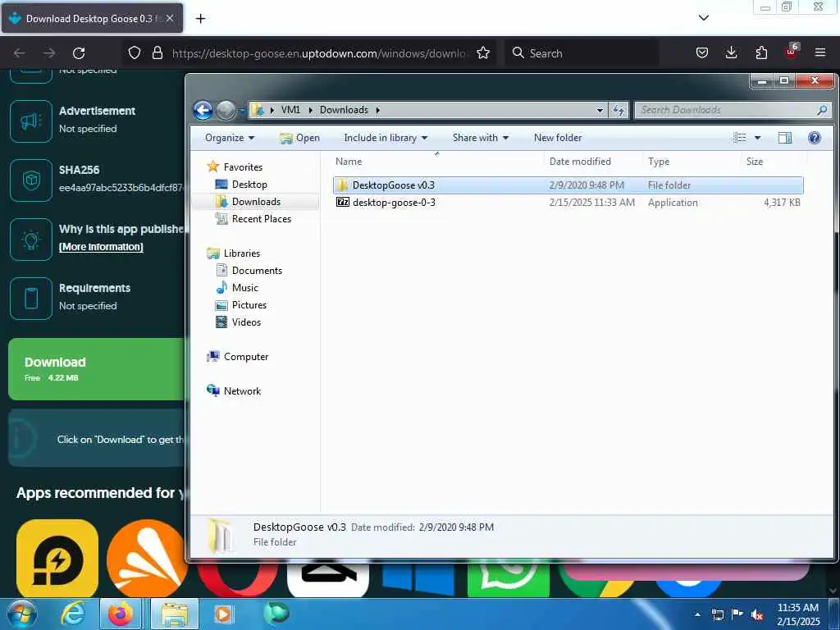Open Desktop in Favorites

pyautogui.click(x=249, y=185)
